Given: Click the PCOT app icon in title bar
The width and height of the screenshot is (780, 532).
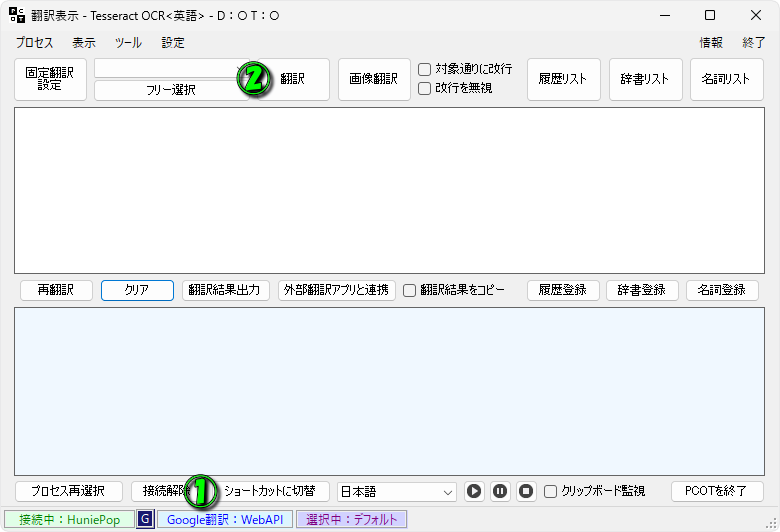Looking at the screenshot, I should click(x=17, y=15).
